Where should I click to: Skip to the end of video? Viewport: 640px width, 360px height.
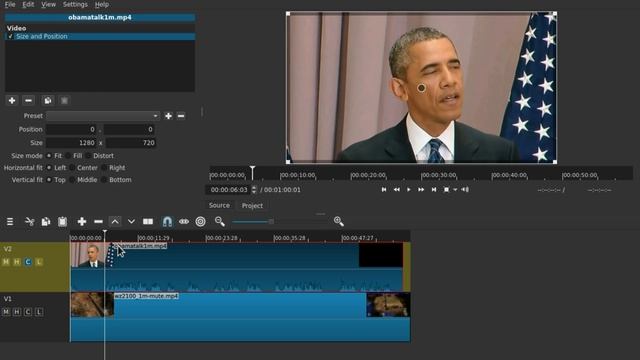[434, 189]
